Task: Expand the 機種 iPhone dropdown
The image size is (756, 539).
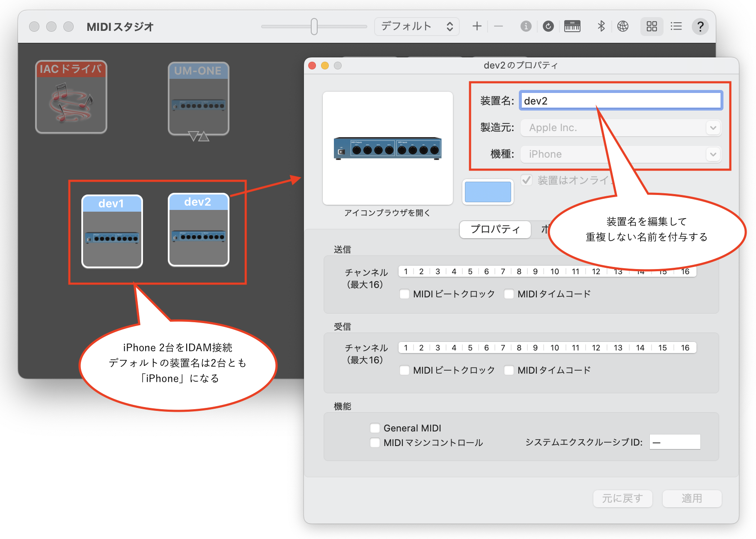Action: tap(713, 154)
